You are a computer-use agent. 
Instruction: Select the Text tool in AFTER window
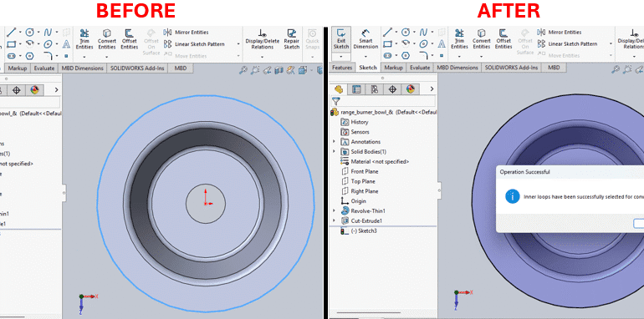pos(442,43)
